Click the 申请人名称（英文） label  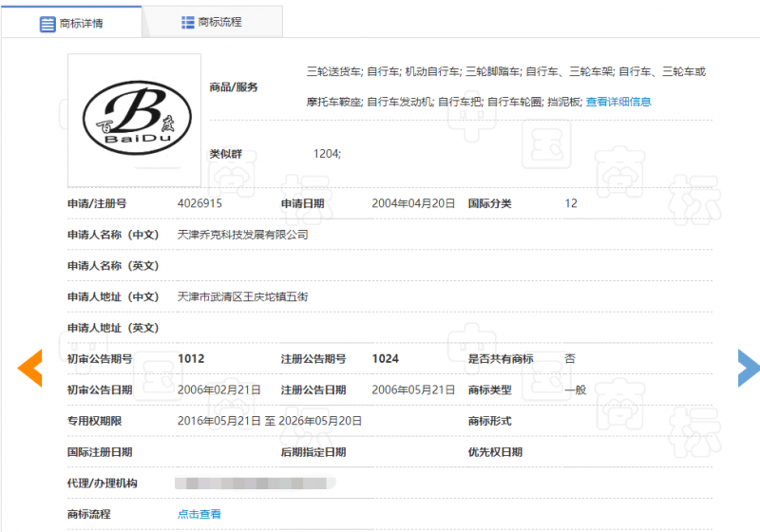click(113, 265)
